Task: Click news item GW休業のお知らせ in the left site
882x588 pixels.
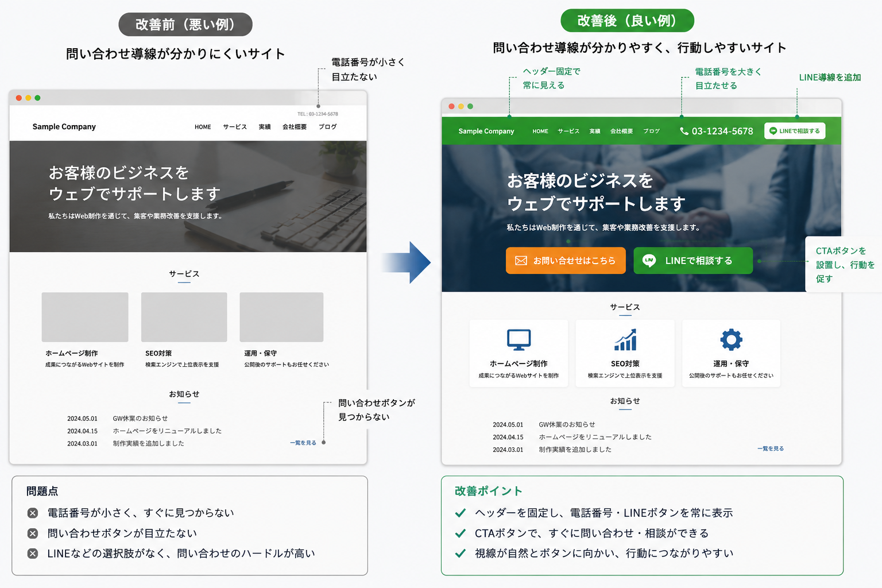Action: [x=141, y=419]
